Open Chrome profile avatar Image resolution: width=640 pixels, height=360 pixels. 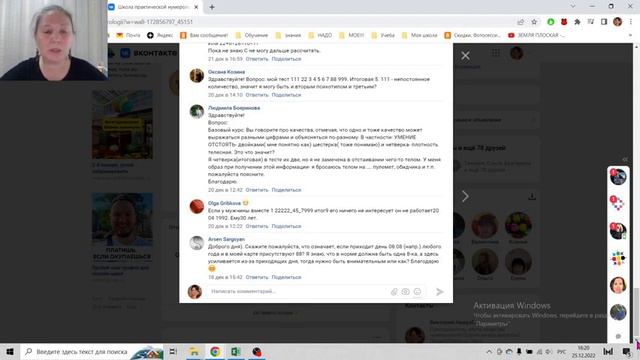618,22
